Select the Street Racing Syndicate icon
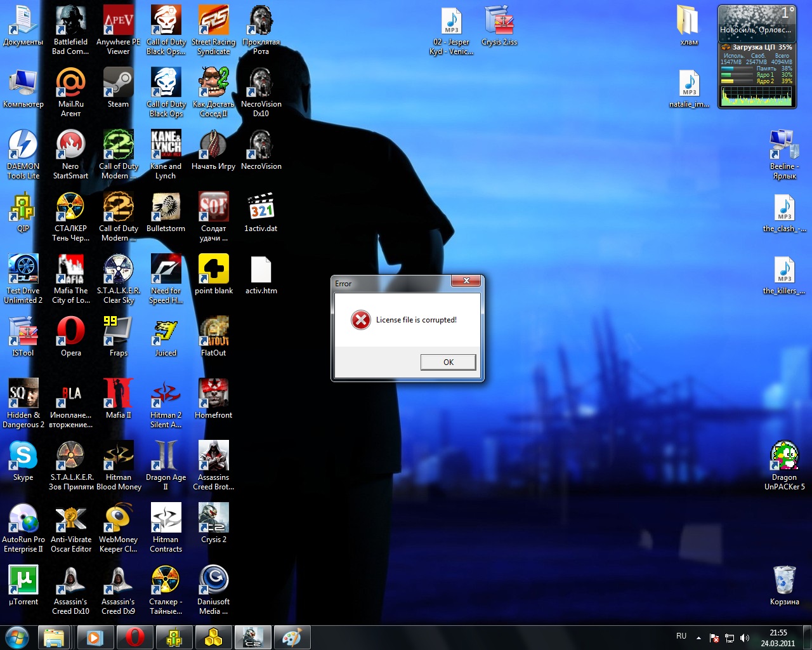812x650 pixels. 213,30
